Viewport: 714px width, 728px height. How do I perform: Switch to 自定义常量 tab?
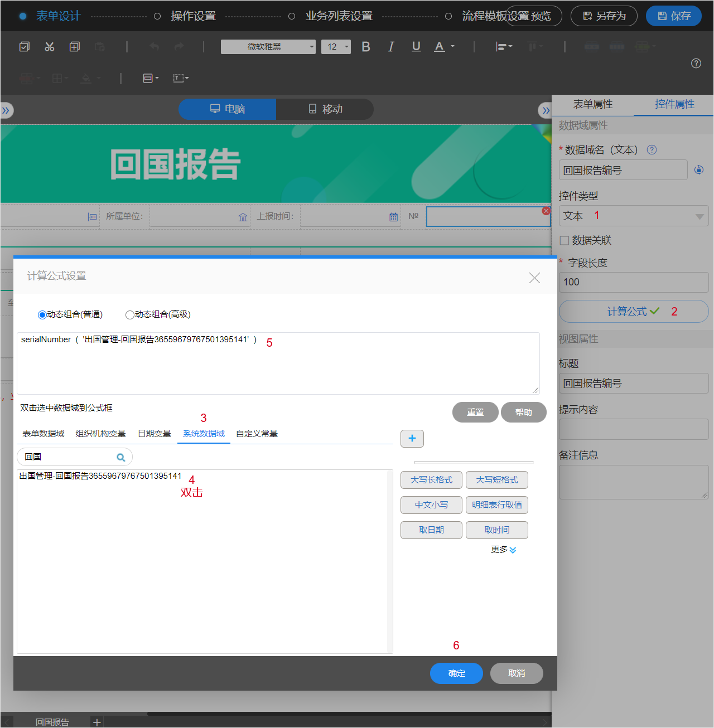pos(257,434)
